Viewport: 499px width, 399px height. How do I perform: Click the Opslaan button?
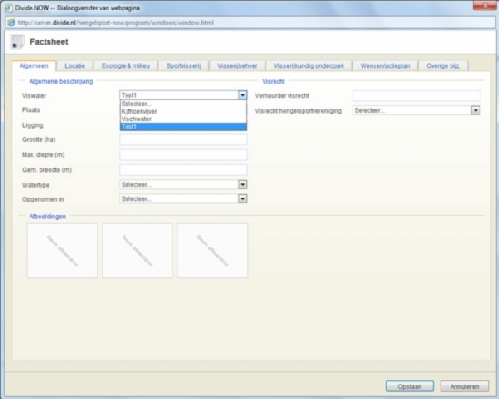pyautogui.click(x=410, y=386)
